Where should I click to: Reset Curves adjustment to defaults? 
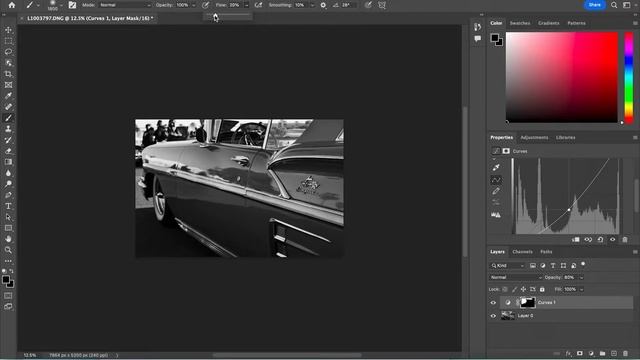[600, 240]
